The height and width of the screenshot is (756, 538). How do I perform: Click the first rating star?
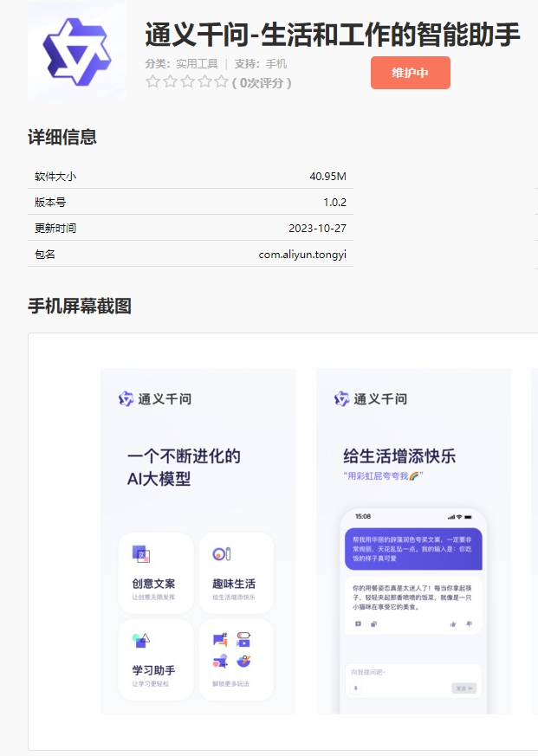pyautogui.click(x=153, y=82)
